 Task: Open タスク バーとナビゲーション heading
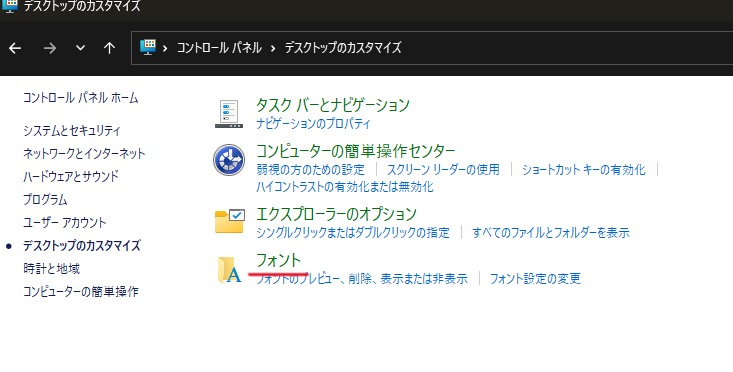click(332, 105)
